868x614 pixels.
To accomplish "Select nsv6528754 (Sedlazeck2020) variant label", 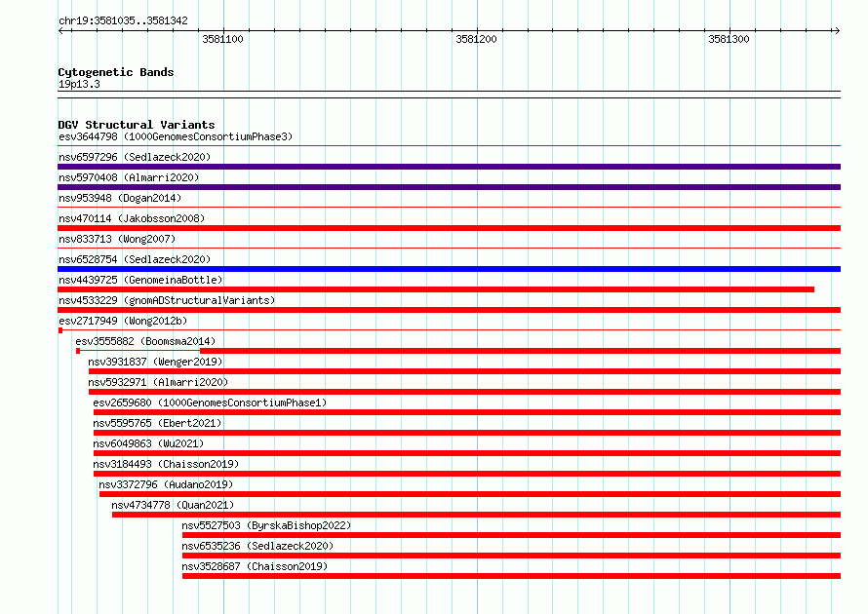I will click(x=135, y=259).
